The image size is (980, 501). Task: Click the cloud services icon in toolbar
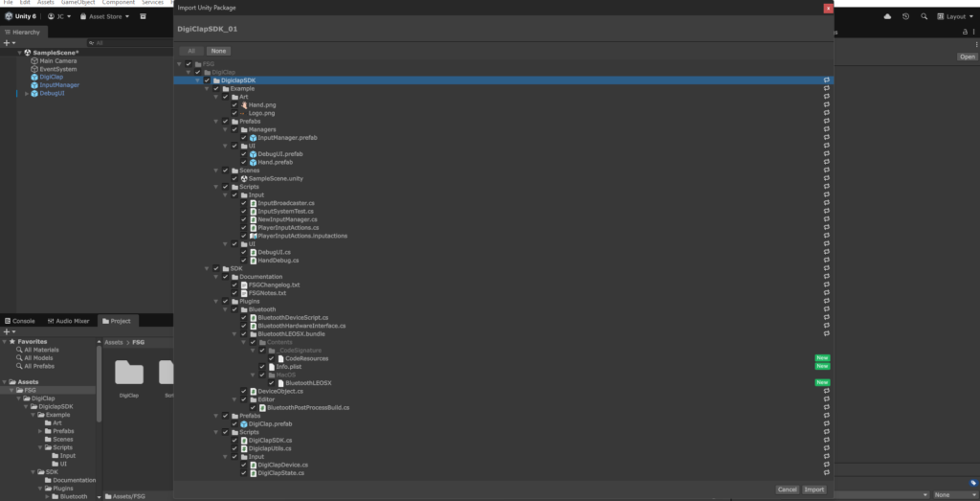pyautogui.click(x=887, y=16)
